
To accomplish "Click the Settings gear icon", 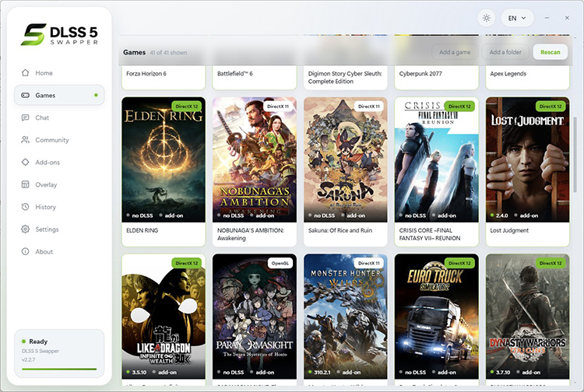I will 25,229.
